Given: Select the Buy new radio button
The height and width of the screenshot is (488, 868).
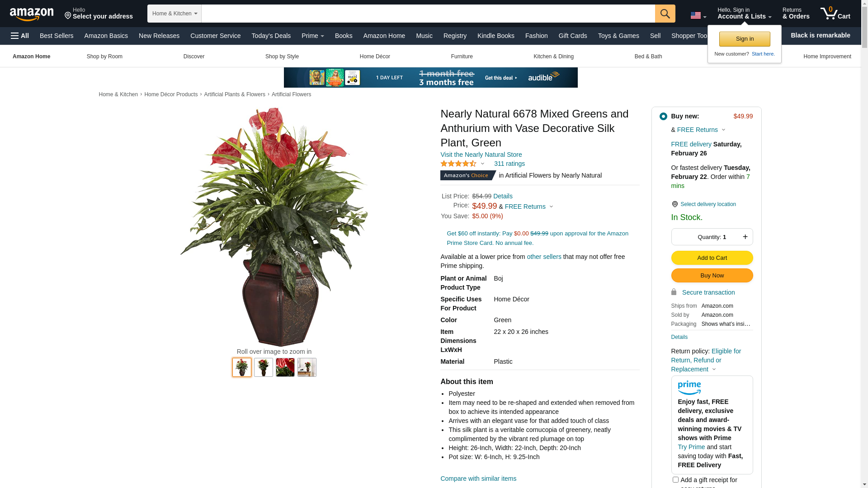Looking at the screenshot, I should pyautogui.click(x=663, y=117).
